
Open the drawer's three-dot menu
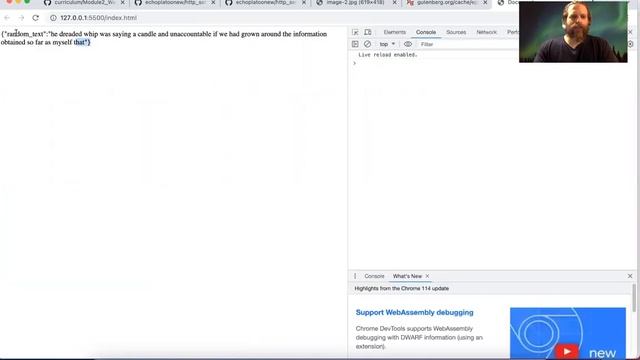(355, 276)
